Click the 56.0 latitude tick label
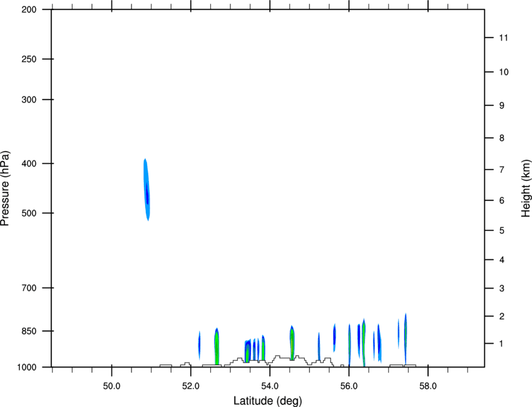This screenshot has height=407, width=532. coord(349,386)
